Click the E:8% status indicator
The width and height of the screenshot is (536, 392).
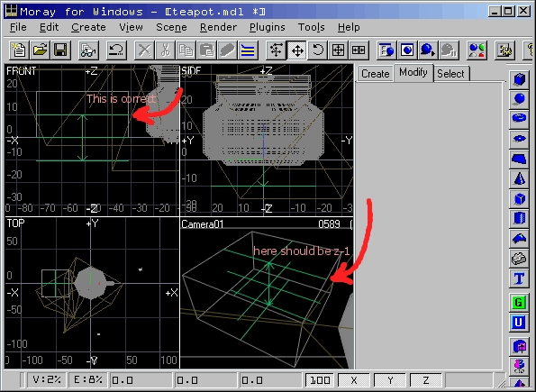click(x=87, y=379)
